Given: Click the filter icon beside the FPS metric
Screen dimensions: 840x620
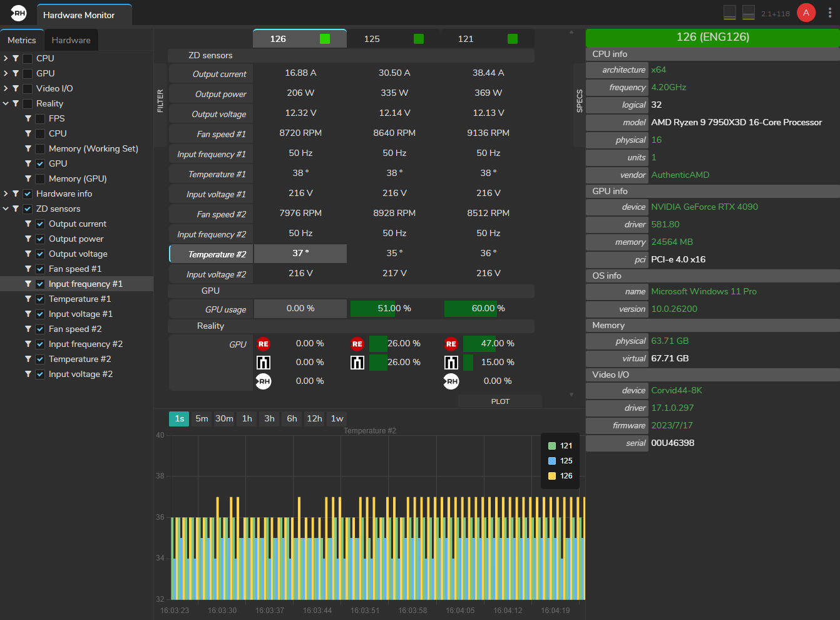Looking at the screenshot, I should (x=28, y=118).
